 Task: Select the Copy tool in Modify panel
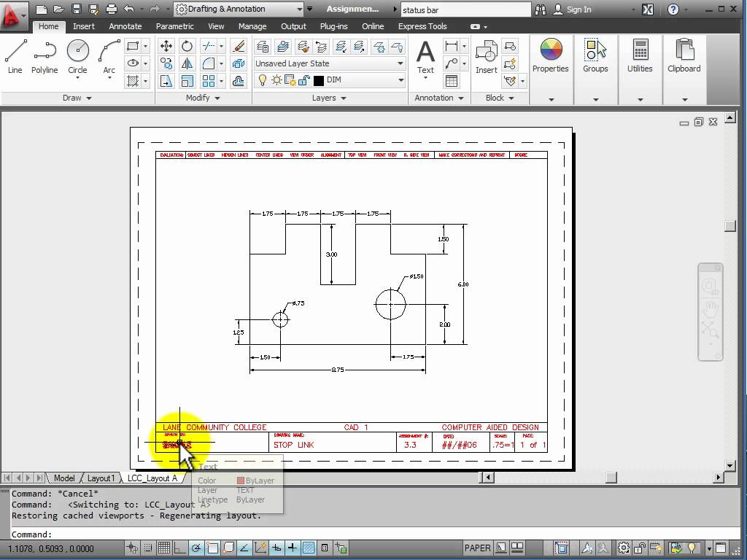click(166, 63)
